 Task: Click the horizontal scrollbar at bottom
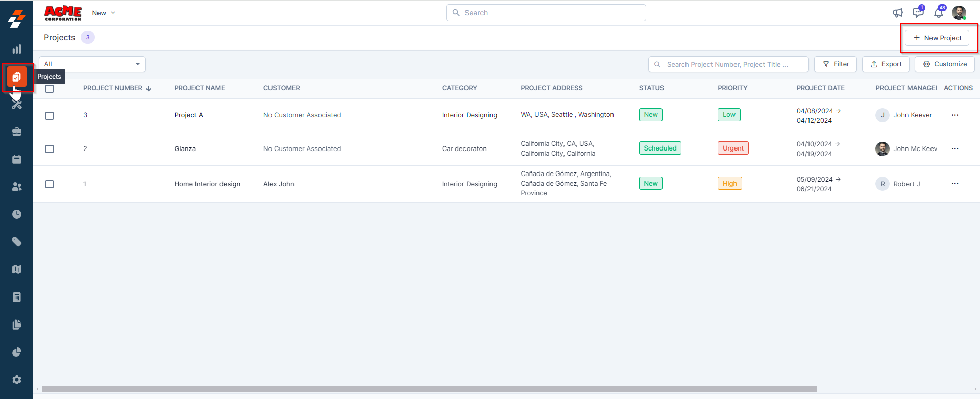(429, 389)
